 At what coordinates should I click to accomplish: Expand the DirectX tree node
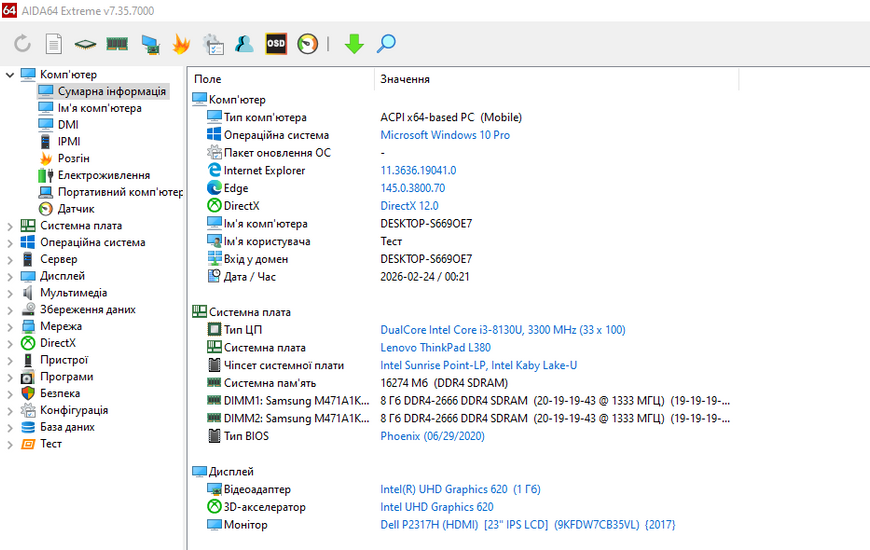click(x=9, y=344)
